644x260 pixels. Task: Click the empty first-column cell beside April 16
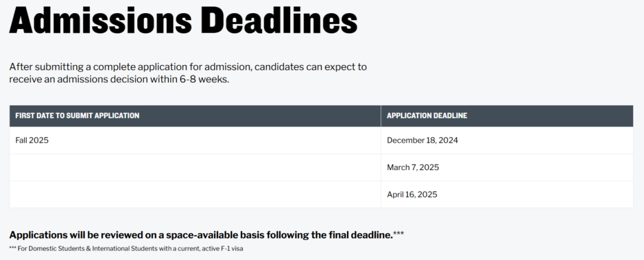click(195, 194)
